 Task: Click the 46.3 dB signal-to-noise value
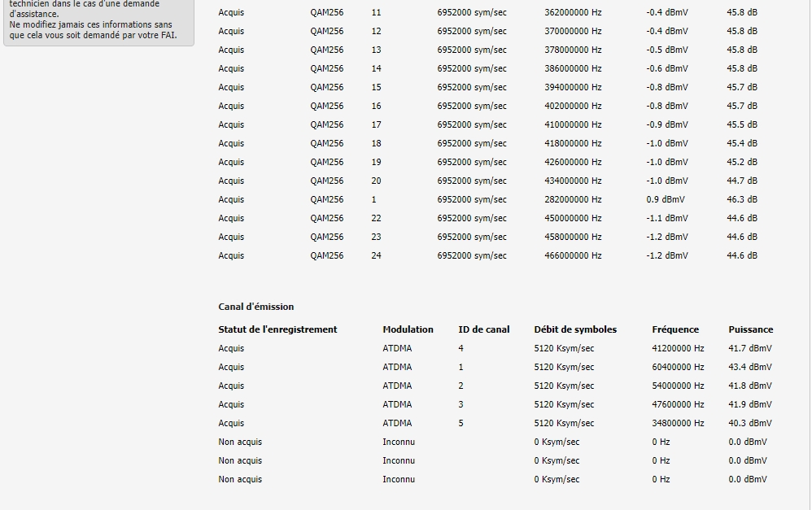(741, 199)
